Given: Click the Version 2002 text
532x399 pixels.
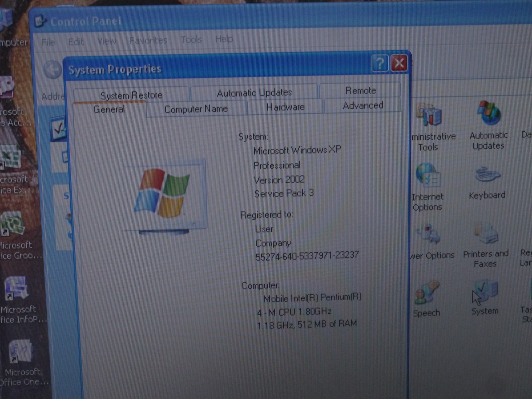Looking at the screenshot, I should (279, 180).
